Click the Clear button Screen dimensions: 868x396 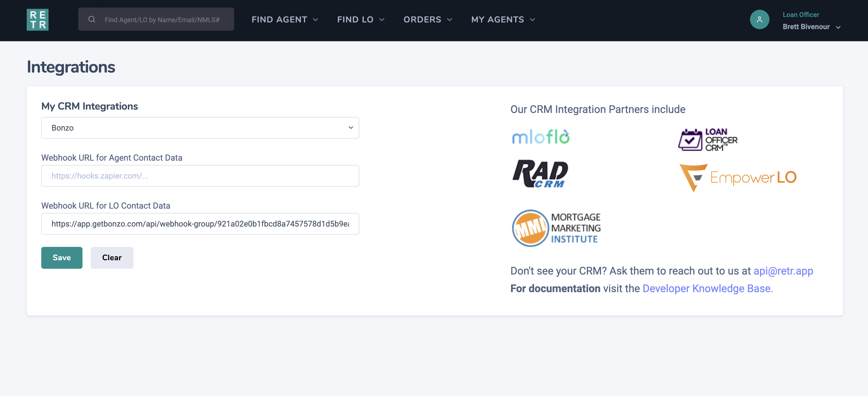click(112, 257)
